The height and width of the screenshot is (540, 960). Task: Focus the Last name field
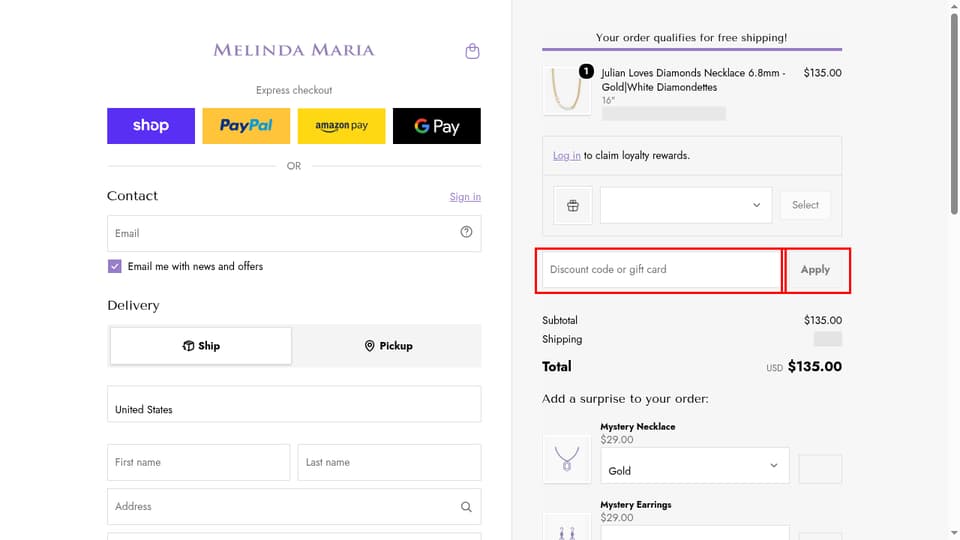coord(389,462)
